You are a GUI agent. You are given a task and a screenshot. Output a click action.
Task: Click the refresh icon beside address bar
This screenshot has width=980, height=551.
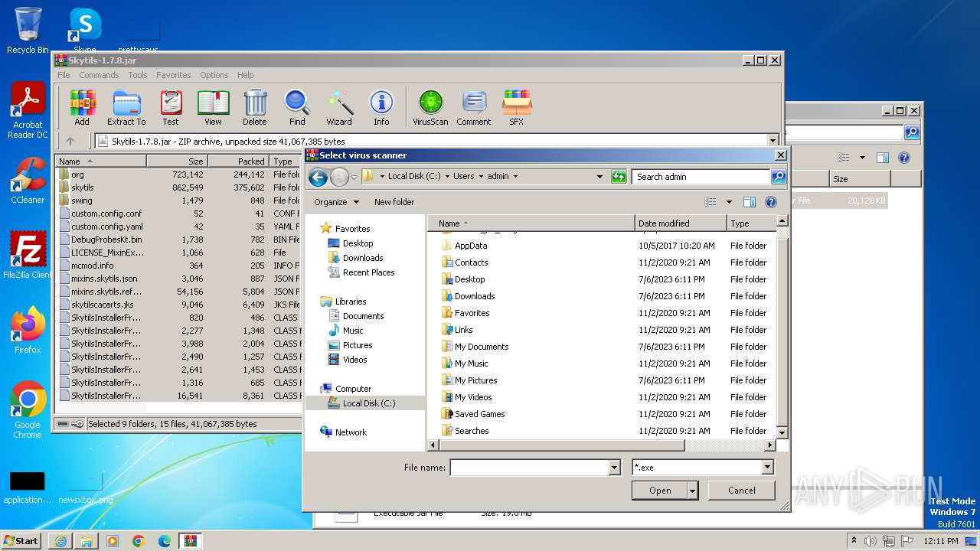[x=619, y=177]
